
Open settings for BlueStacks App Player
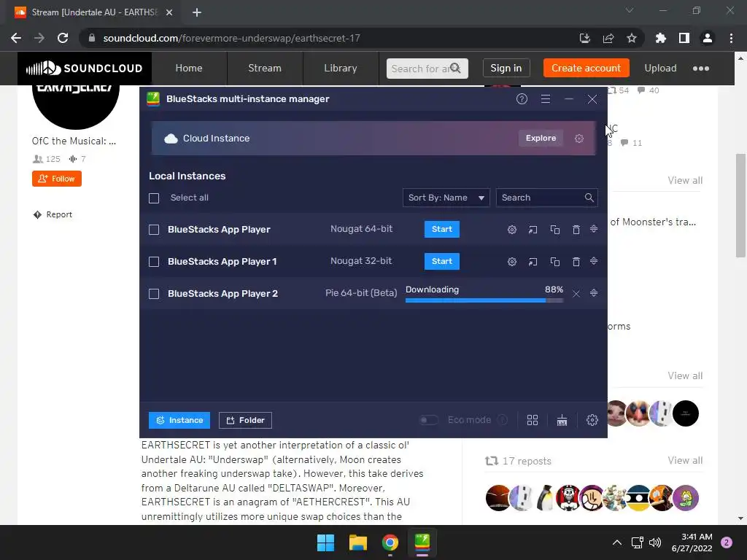pyautogui.click(x=511, y=230)
